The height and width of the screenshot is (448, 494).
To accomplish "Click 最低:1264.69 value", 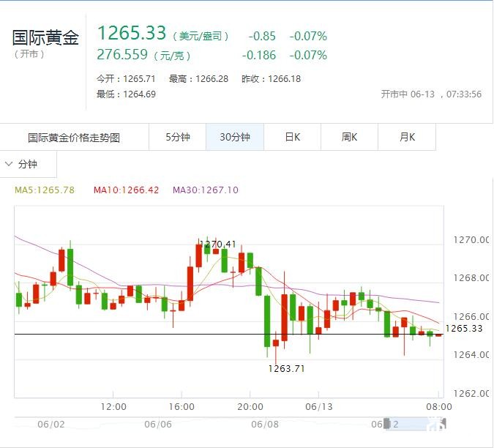I will [x=126, y=94].
